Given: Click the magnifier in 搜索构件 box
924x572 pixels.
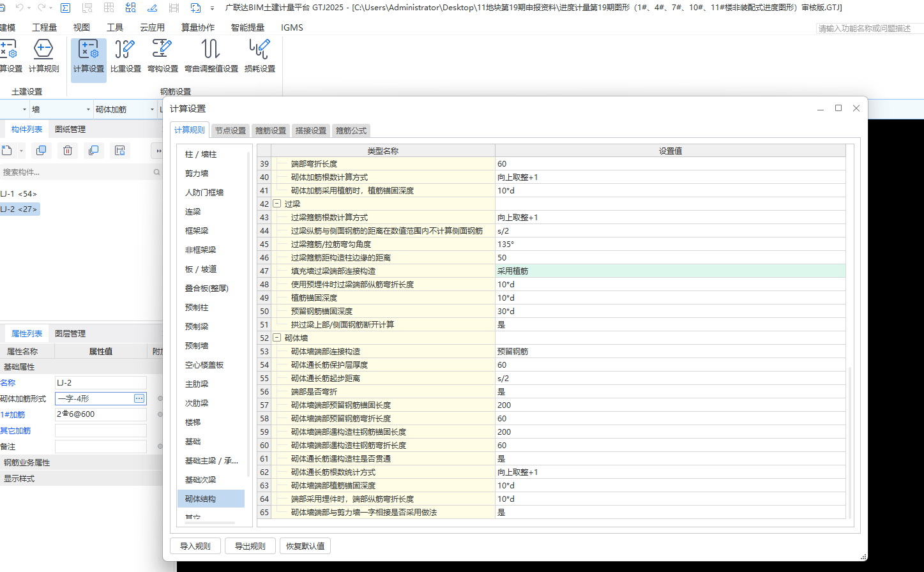Looking at the screenshot, I should (156, 172).
